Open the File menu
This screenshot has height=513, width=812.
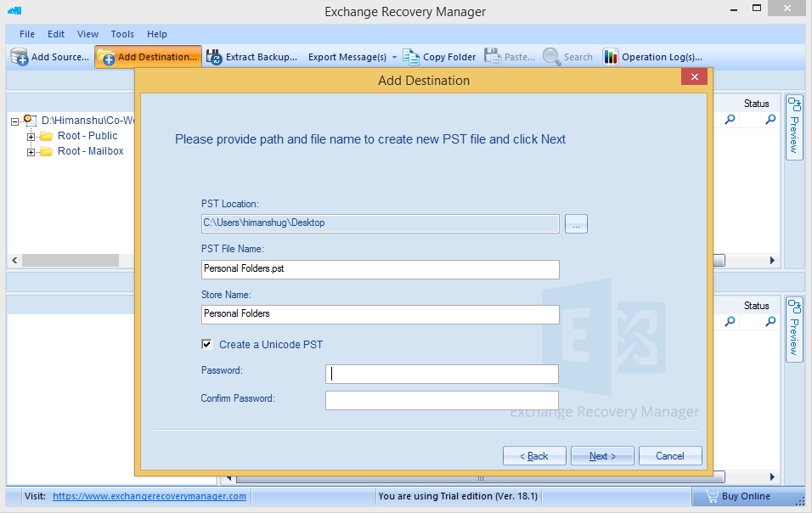(x=27, y=34)
